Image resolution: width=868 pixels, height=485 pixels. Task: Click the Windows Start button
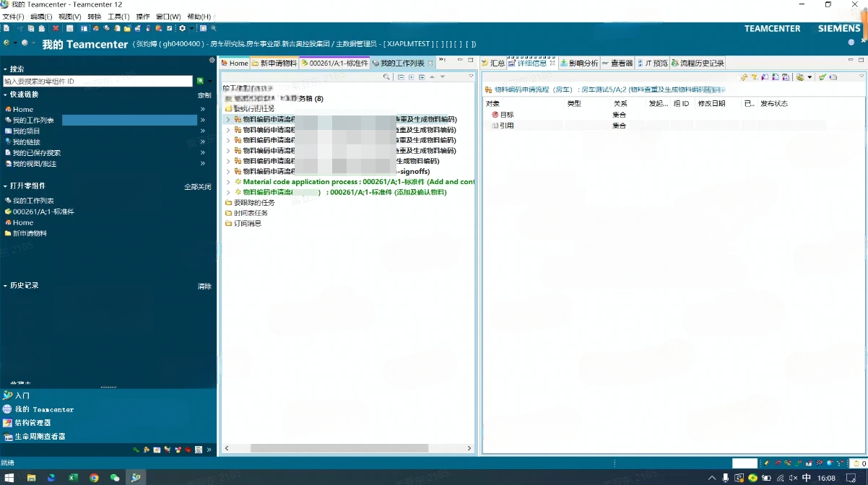[x=10, y=478]
